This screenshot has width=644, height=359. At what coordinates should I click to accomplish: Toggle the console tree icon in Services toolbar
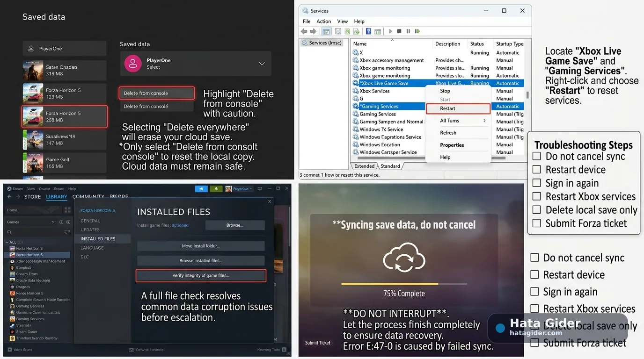(326, 31)
